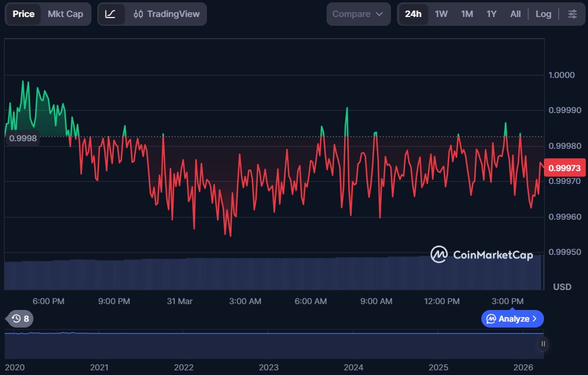Click the history events badge showing 8
This screenshot has width=588, height=375.
(x=20, y=319)
